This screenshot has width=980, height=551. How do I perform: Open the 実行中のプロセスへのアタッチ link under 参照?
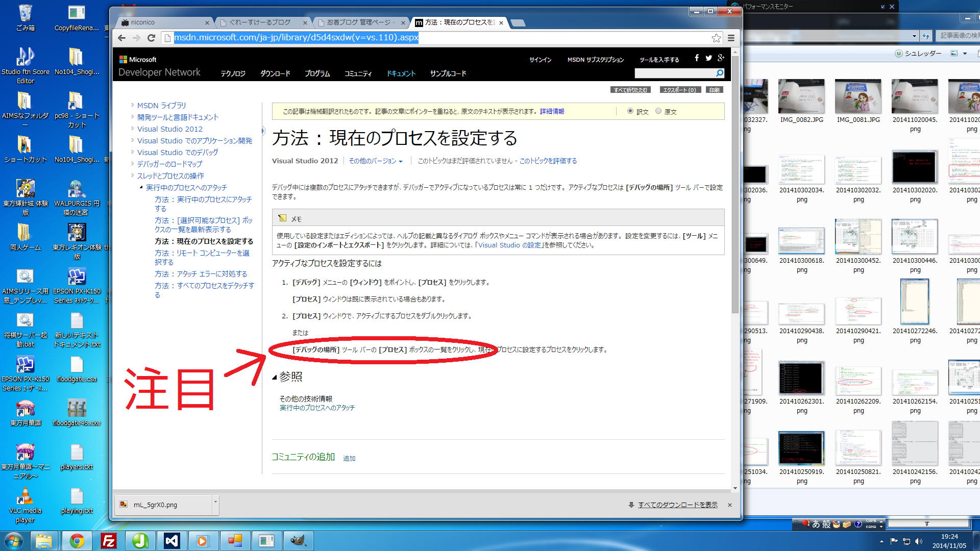(317, 408)
